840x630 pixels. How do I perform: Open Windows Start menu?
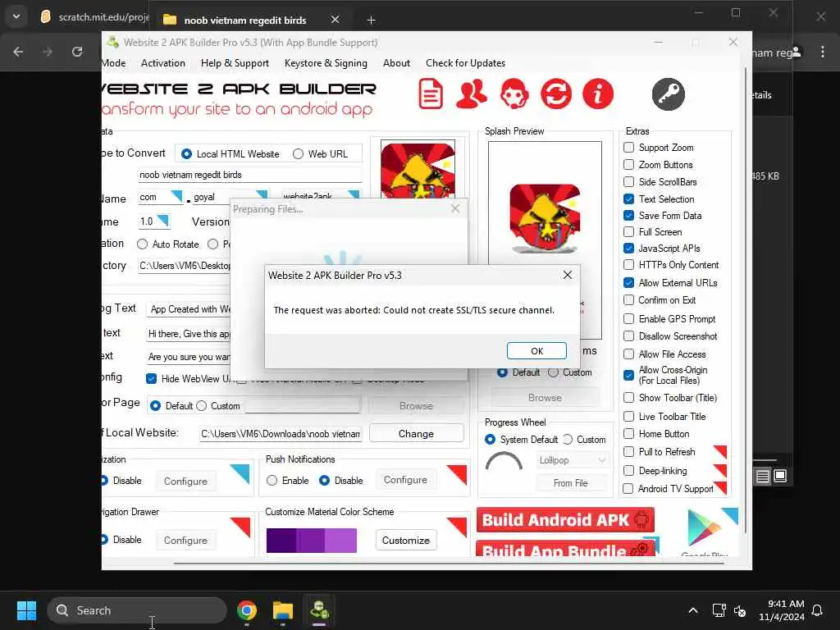(x=26, y=610)
